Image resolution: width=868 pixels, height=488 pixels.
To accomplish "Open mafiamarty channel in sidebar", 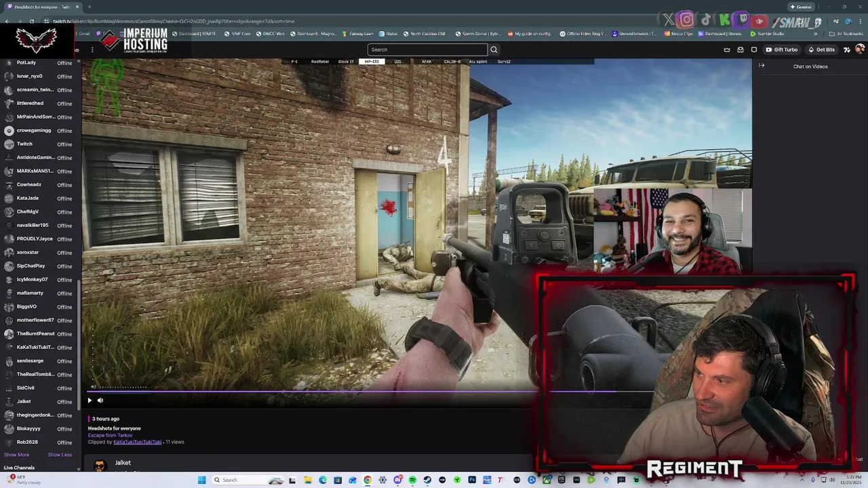I will click(38, 293).
